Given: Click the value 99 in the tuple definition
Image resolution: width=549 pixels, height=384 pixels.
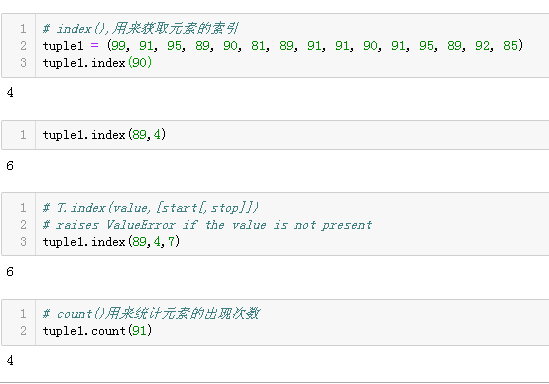Looking at the screenshot, I should (x=118, y=46).
